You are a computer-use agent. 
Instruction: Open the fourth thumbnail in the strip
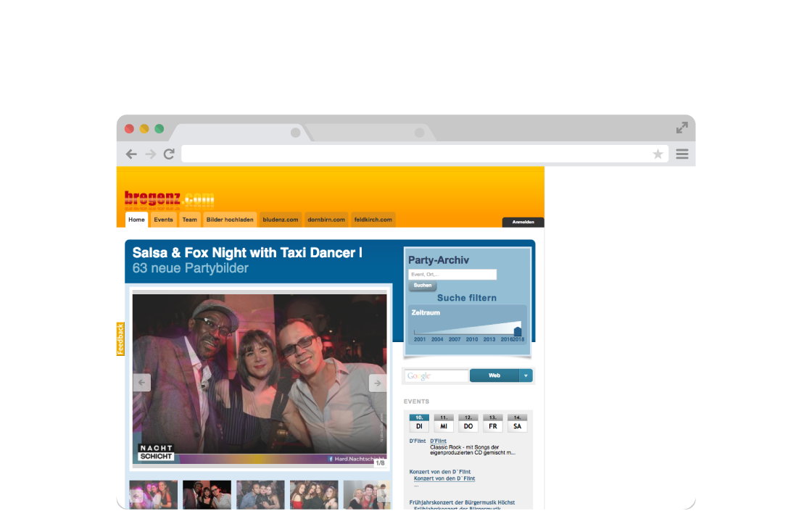[314, 494]
